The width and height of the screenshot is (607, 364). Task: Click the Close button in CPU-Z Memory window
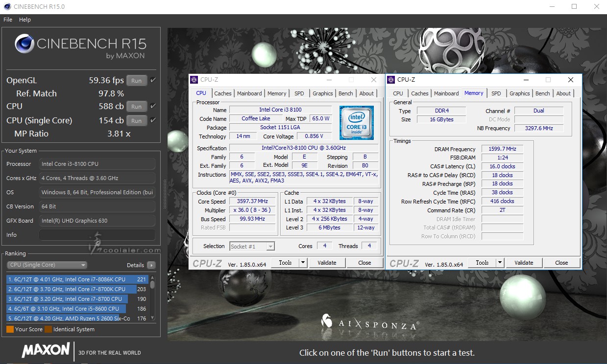(x=561, y=263)
